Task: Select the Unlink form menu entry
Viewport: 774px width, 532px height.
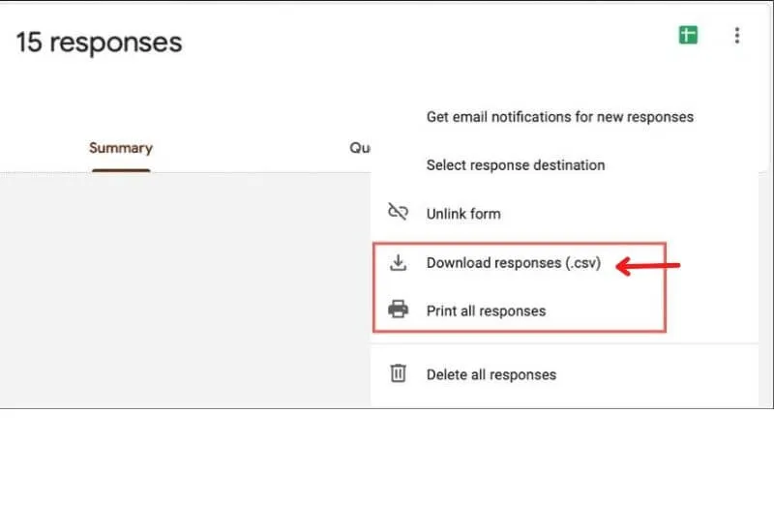Action: pos(462,213)
